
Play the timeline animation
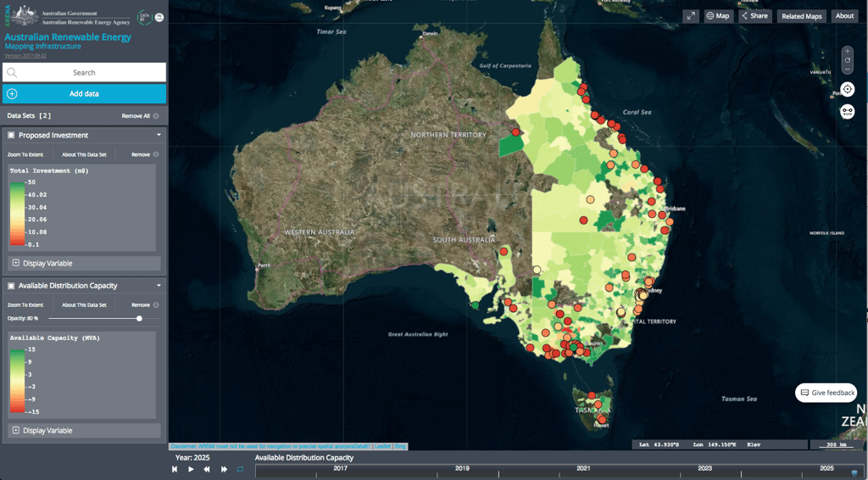191,469
